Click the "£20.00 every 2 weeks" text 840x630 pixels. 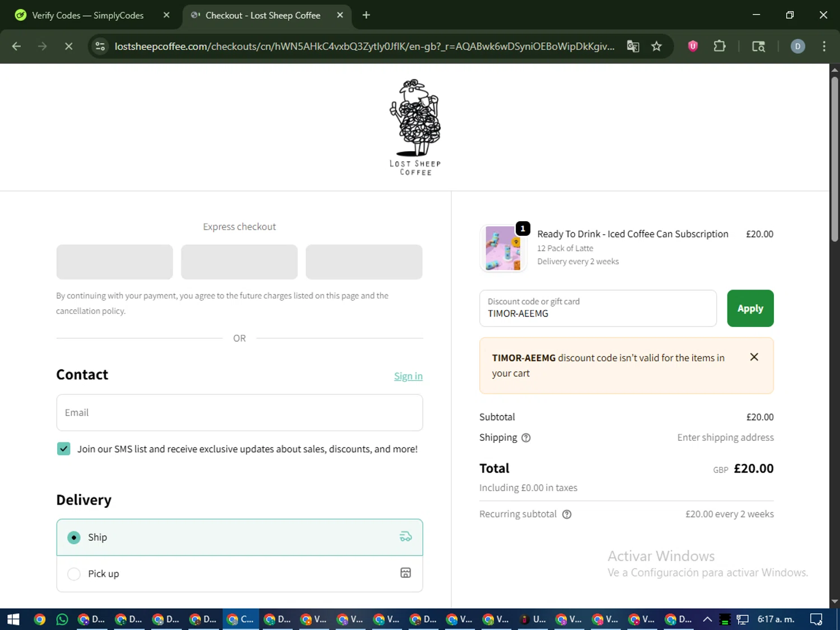(x=730, y=514)
